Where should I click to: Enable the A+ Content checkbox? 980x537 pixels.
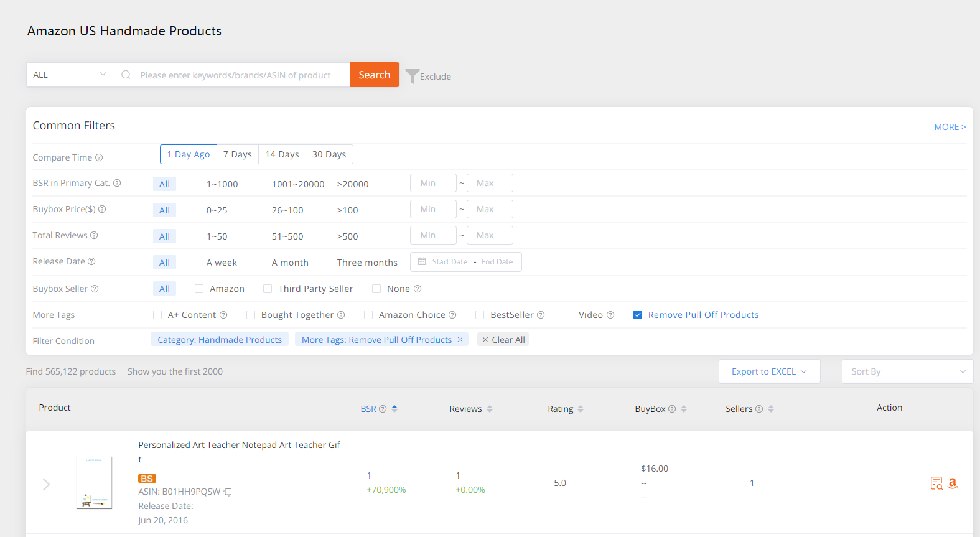[x=157, y=315]
